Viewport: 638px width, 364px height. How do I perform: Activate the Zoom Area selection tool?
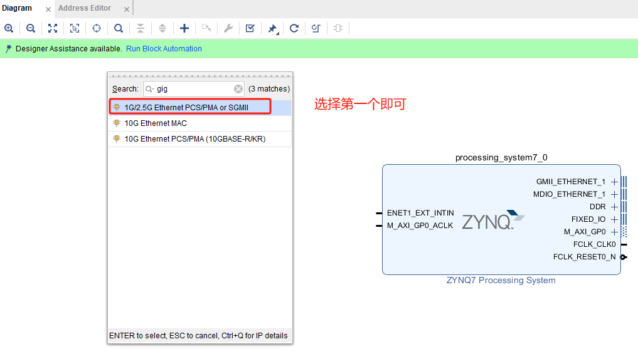point(75,28)
